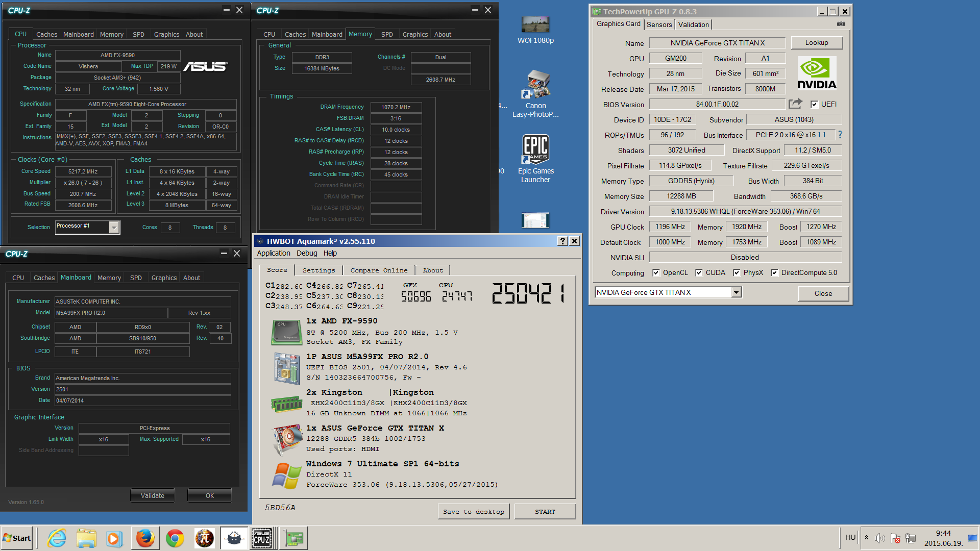This screenshot has height=551, width=980.
Task: Toggle the UEFI checkbox in GPU-Z
Action: click(x=814, y=104)
